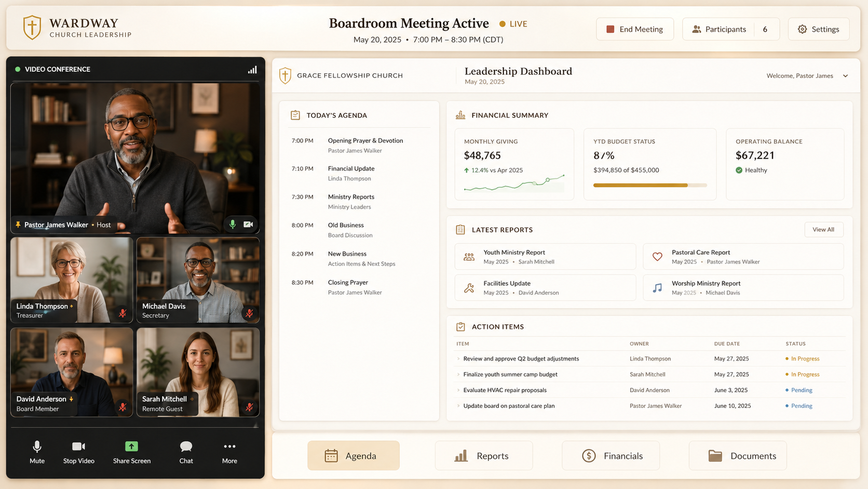Open the Youth Ministry Report card
This screenshot has width=868, height=489.
click(545, 257)
